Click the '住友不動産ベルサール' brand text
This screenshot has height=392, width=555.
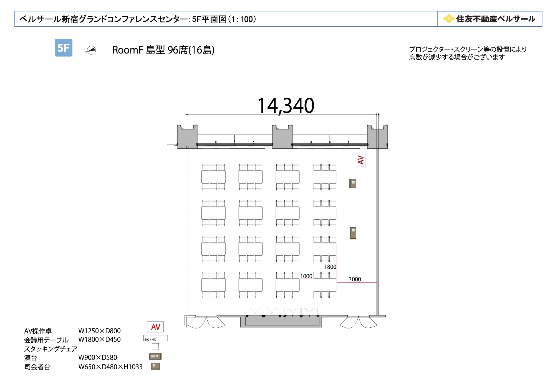[496, 19]
